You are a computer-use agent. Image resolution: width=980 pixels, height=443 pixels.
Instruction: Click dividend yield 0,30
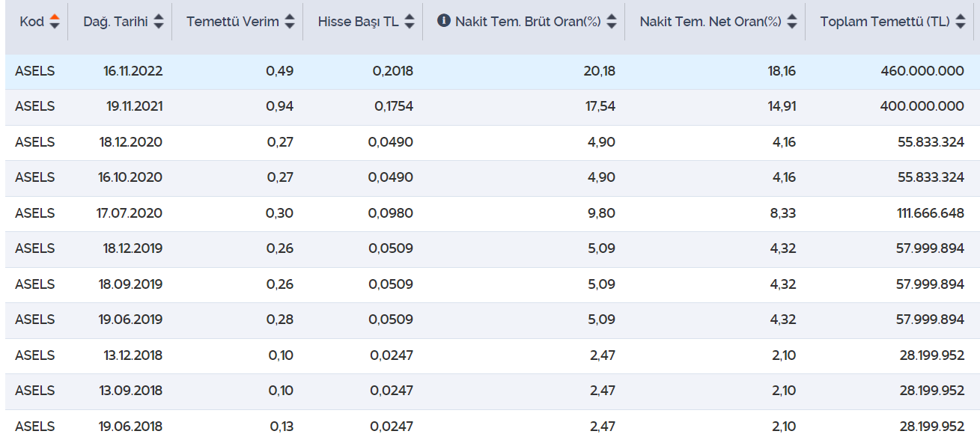280,213
